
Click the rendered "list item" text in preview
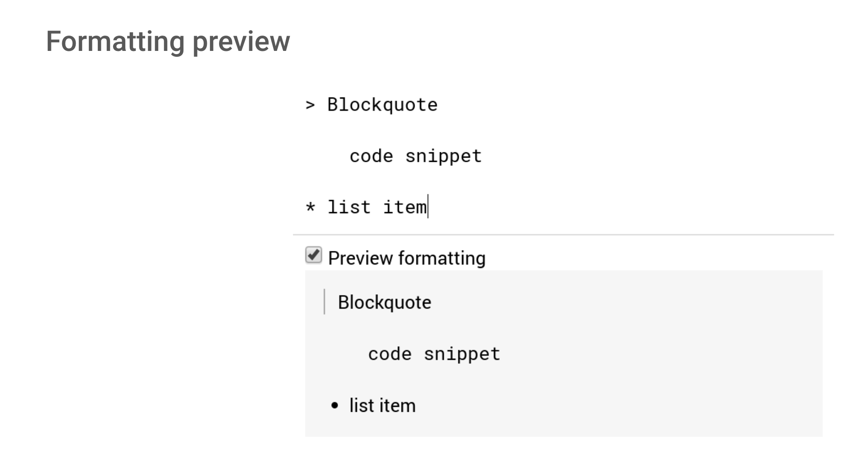coord(382,406)
